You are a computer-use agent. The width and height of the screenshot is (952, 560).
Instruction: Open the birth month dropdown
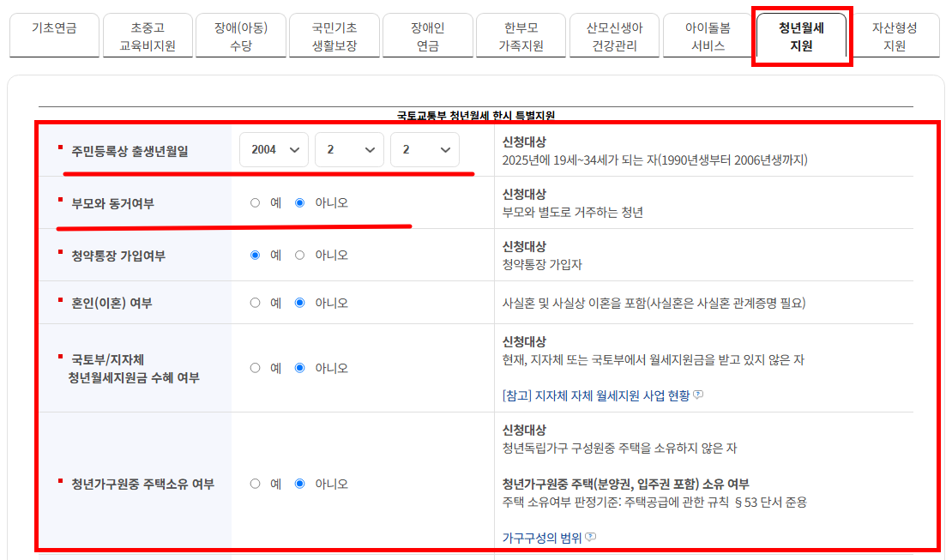(349, 149)
